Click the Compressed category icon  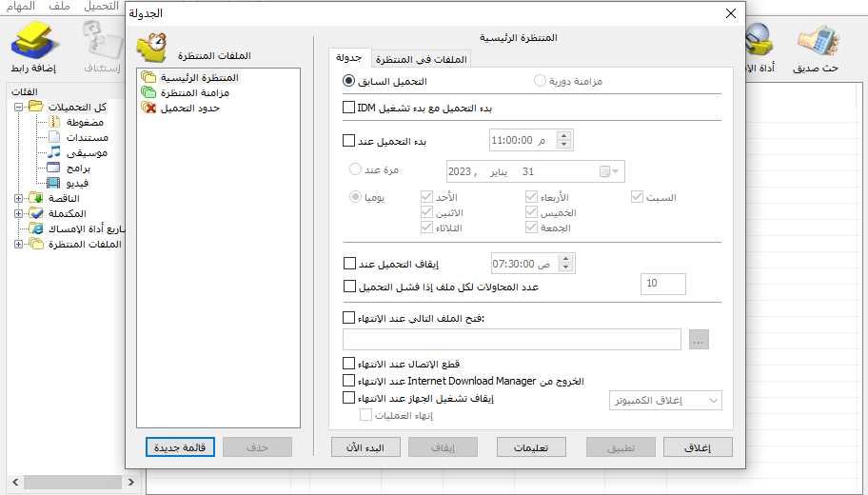(54, 122)
